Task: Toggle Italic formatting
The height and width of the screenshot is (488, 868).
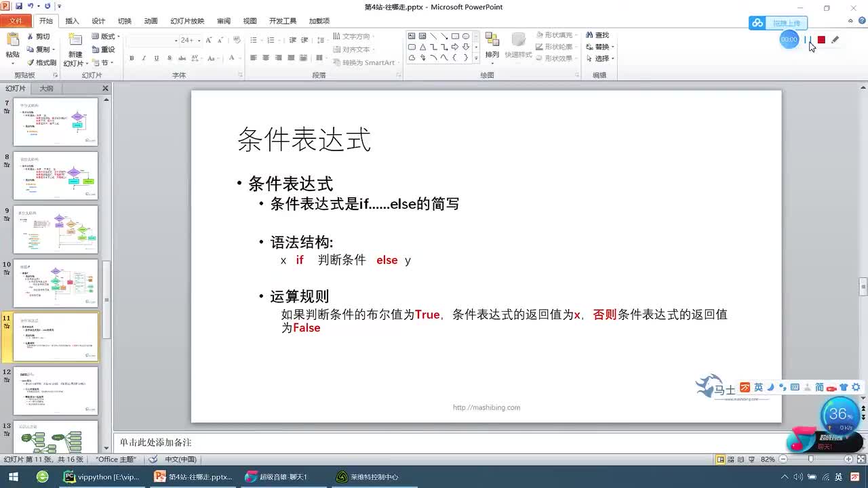Action: [144, 58]
